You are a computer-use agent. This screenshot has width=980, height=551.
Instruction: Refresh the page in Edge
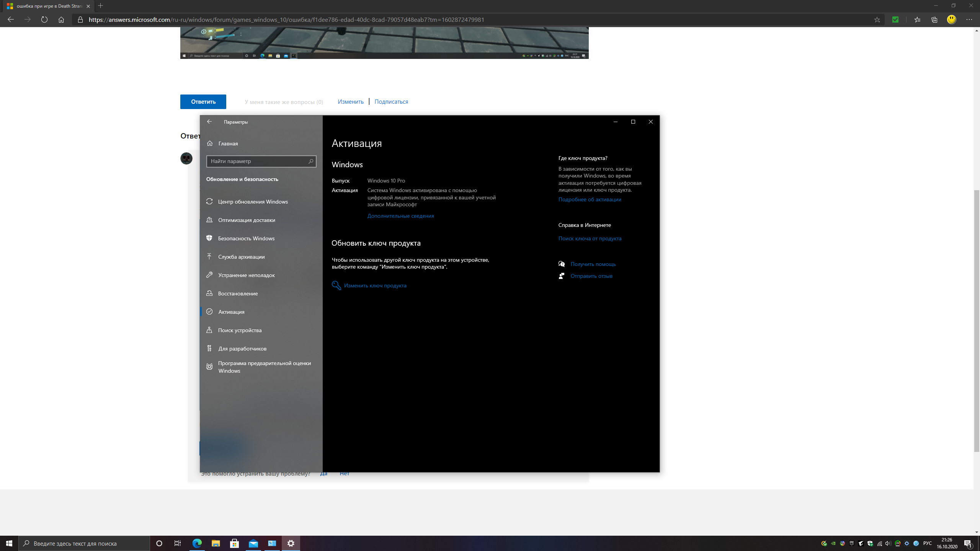44,20
